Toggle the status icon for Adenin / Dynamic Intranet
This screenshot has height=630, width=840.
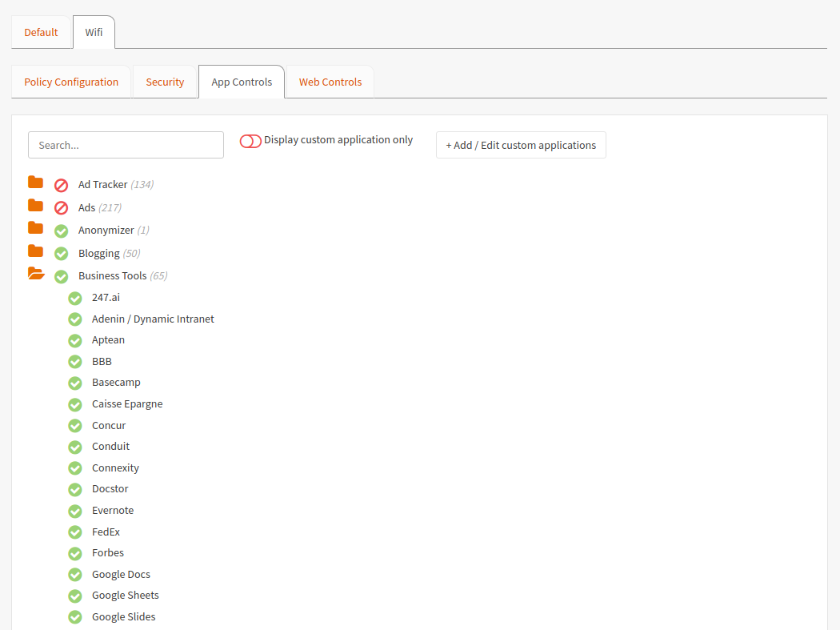[75, 319]
